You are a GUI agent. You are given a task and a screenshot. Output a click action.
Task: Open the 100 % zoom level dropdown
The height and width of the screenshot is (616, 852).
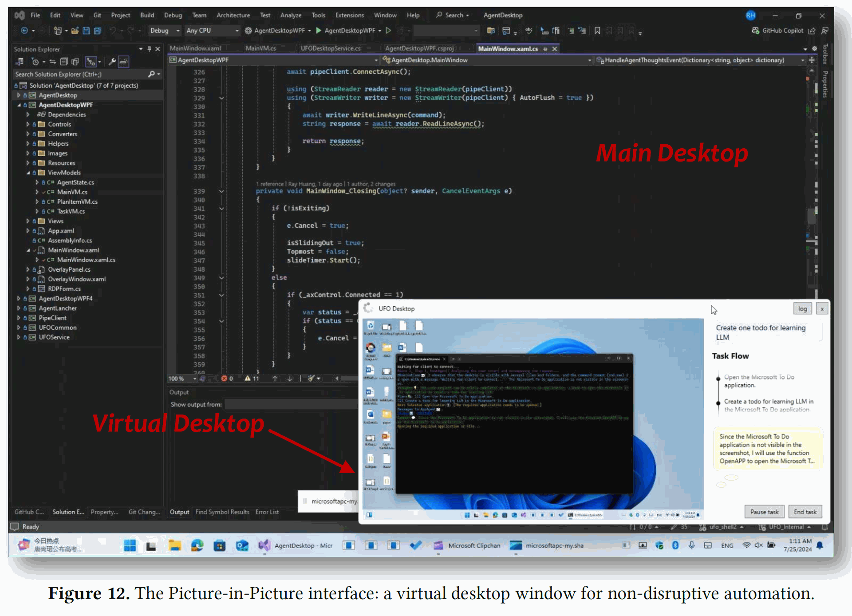click(x=182, y=379)
